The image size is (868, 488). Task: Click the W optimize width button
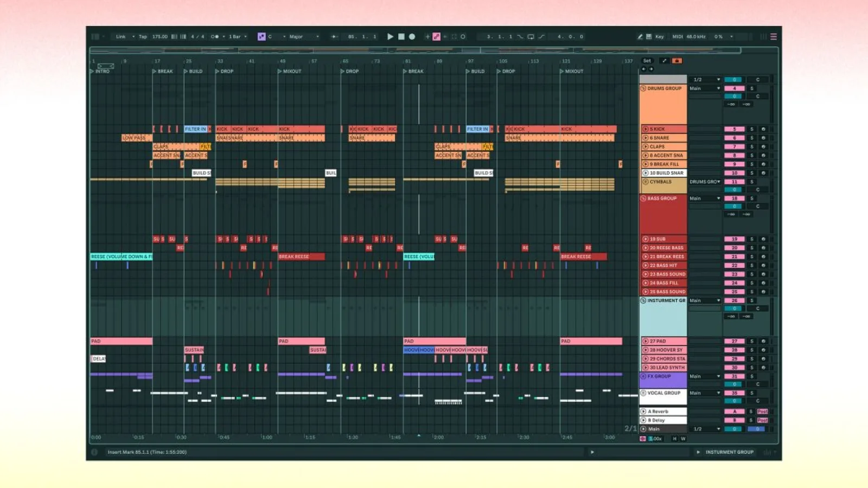coord(683,439)
